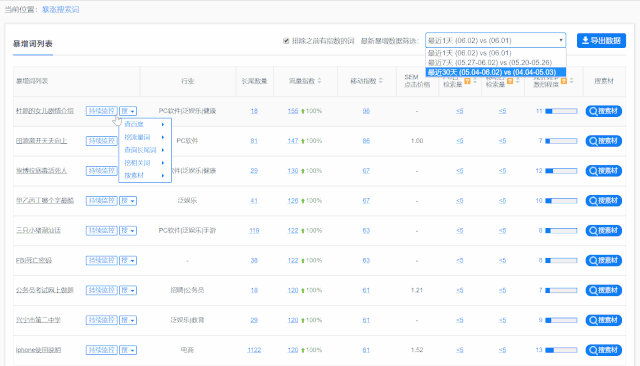Click 搜素材 search button in 130 index row
This screenshot has height=366, width=640.
tap(603, 171)
